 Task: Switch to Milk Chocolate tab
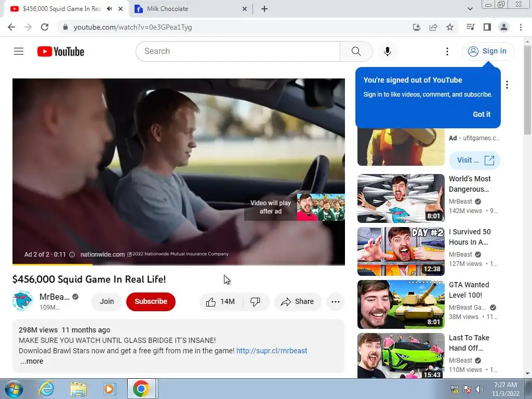pos(191,9)
